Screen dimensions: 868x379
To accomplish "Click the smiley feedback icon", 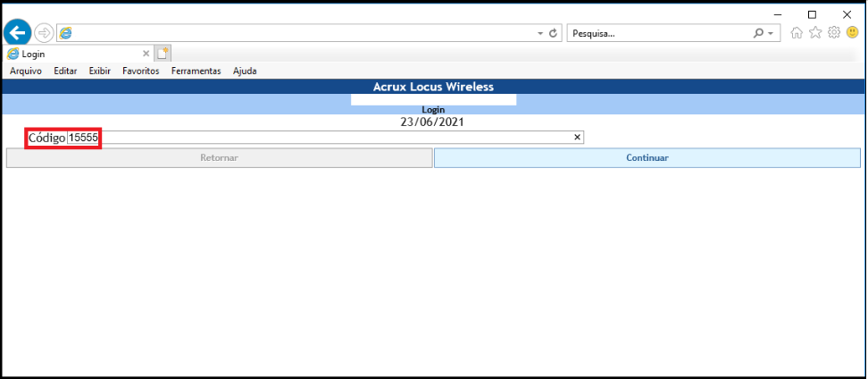I will click(x=853, y=33).
